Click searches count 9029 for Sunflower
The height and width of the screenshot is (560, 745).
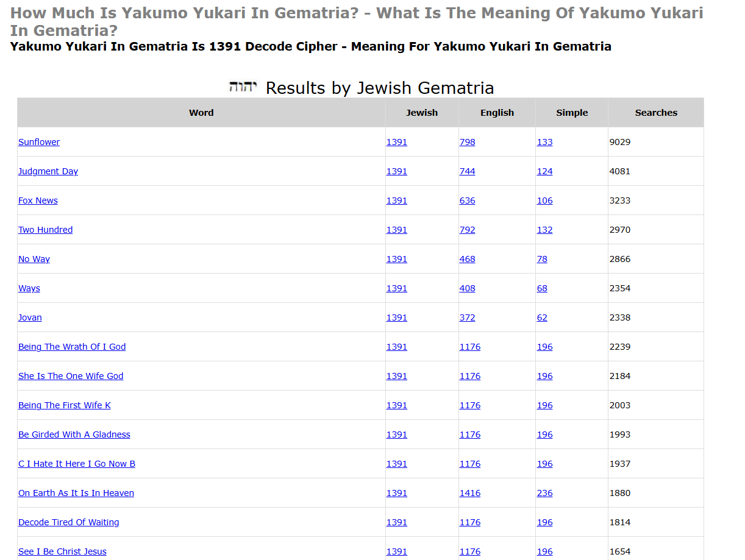(620, 142)
